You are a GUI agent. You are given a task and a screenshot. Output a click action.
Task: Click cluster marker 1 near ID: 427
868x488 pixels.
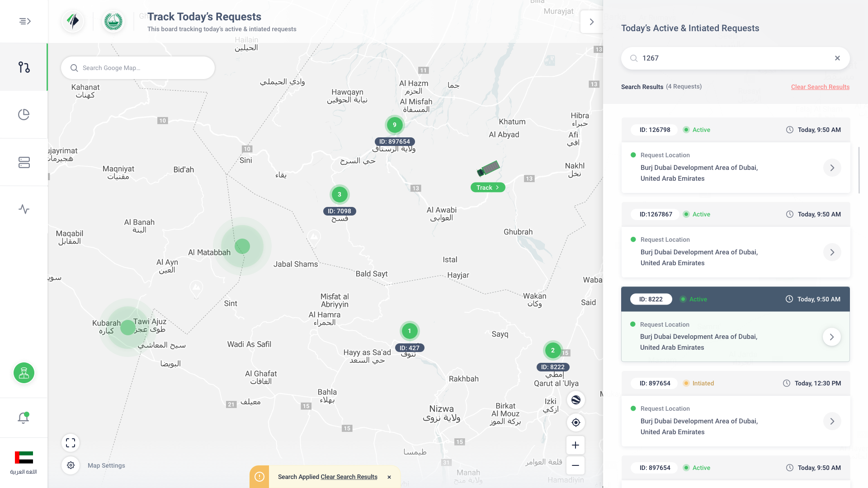coord(410,331)
